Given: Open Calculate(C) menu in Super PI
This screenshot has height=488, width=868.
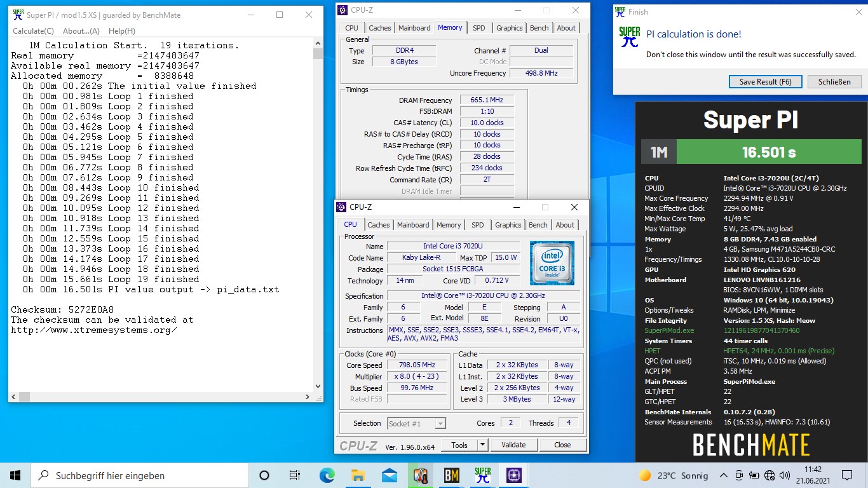Looking at the screenshot, I should pos(33,30).
